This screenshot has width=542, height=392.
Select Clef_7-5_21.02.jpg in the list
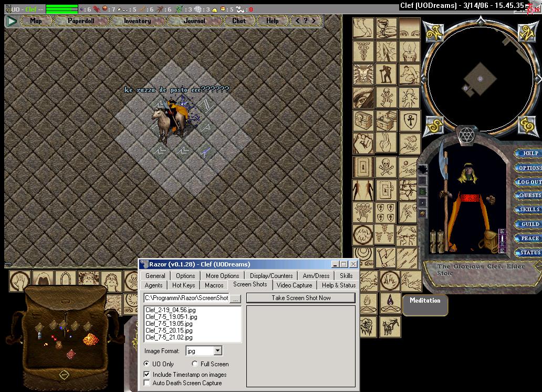pos(169,337)
